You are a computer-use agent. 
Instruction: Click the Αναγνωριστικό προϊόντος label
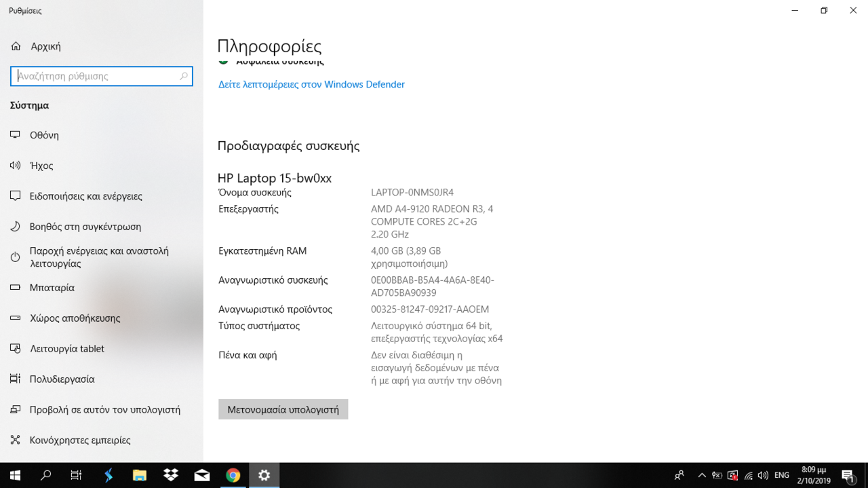point(275,309)
